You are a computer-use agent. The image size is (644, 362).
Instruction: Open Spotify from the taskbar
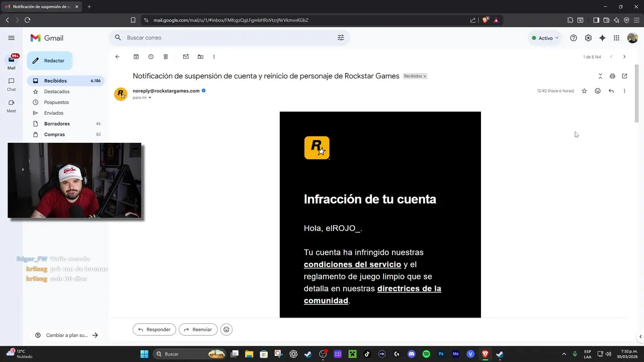click(x=426, y=354)
